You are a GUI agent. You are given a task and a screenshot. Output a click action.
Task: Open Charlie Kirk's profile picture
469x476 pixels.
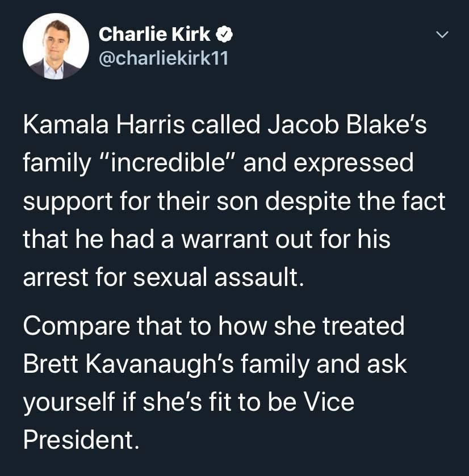pos(56,46)
